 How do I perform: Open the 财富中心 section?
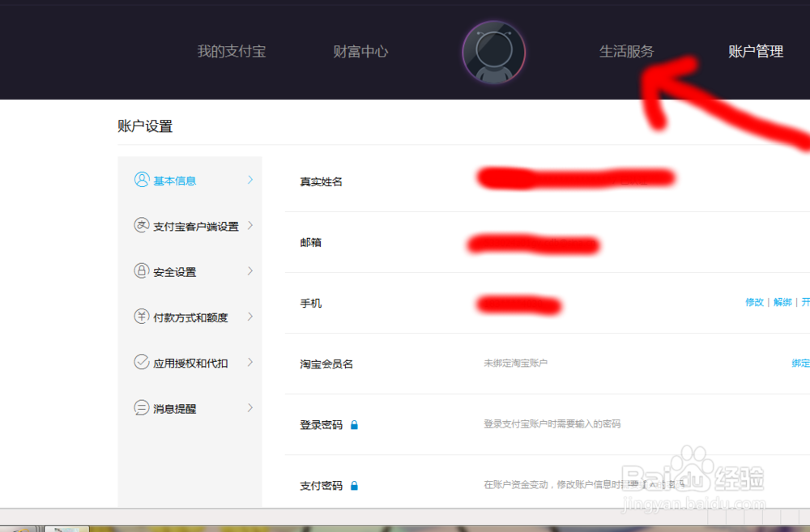[x=360, y=52]
